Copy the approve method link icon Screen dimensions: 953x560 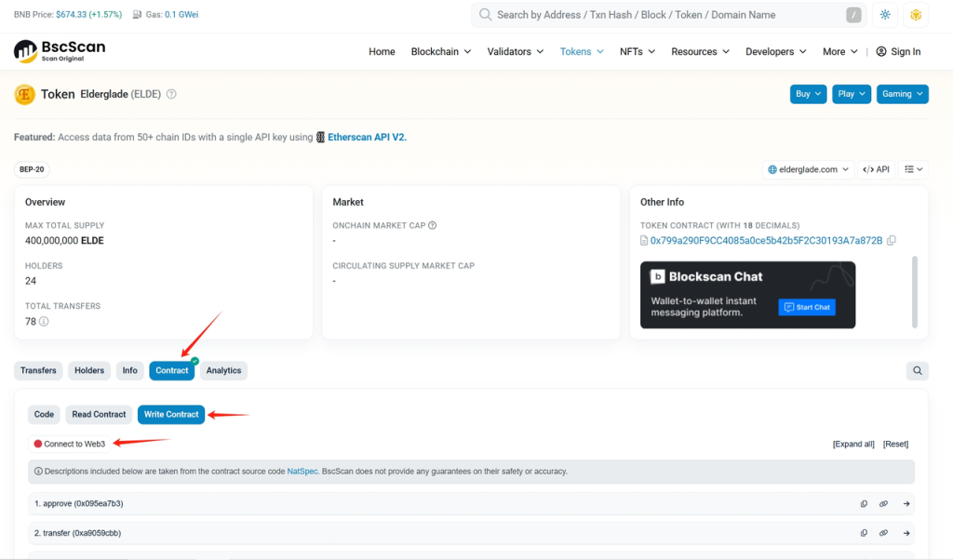864,504
